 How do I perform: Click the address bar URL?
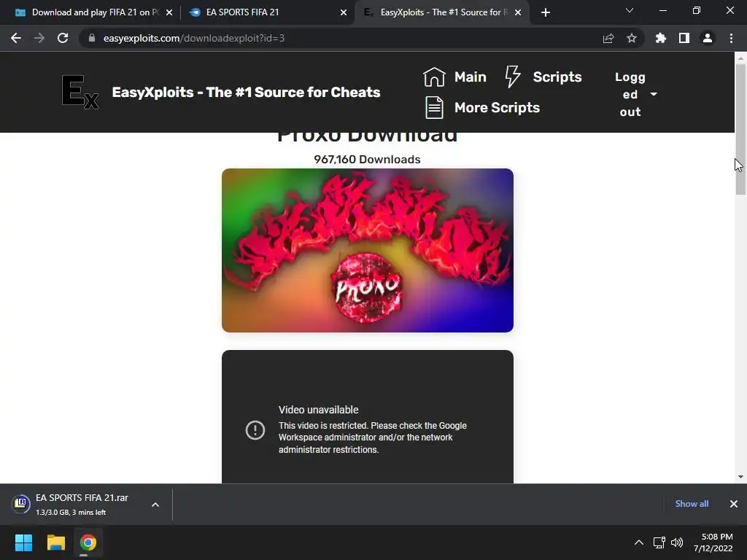tap(194, 38)
